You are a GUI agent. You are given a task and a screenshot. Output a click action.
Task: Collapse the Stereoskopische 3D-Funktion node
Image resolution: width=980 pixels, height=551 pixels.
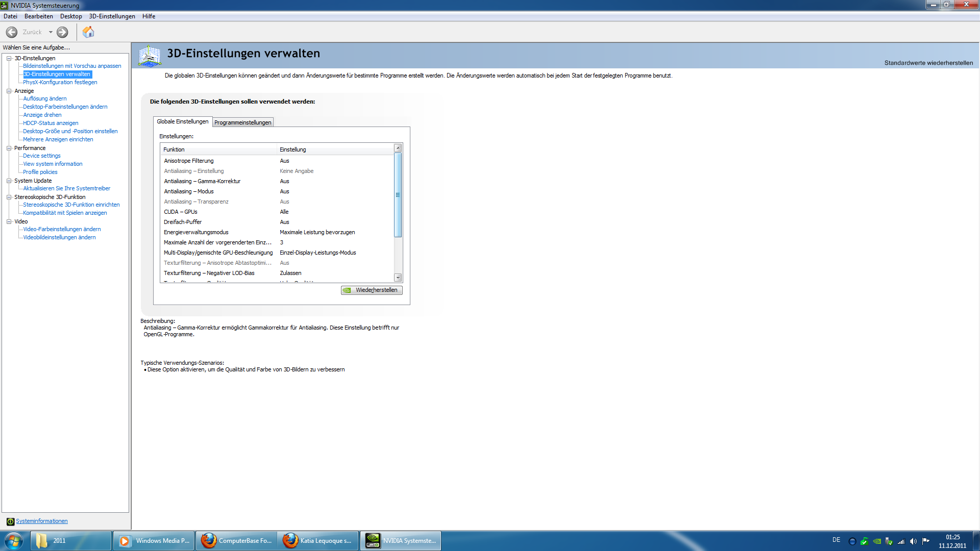(x=9, y=197)
